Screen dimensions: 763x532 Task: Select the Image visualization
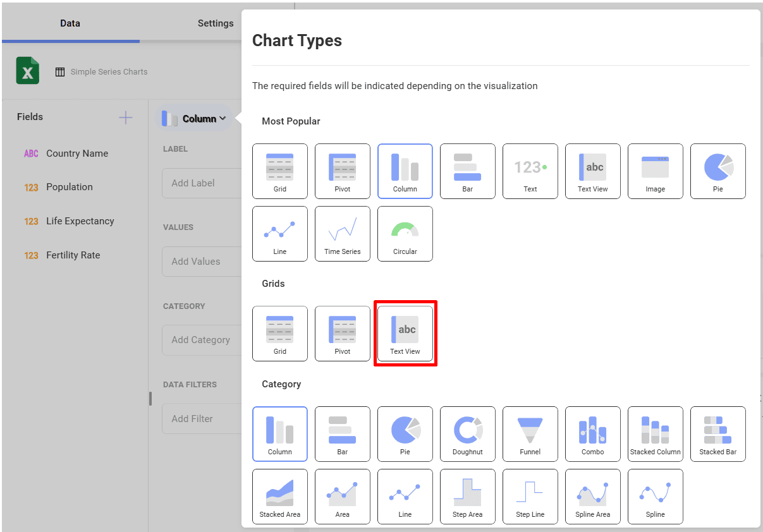click(x=656, y=171)
